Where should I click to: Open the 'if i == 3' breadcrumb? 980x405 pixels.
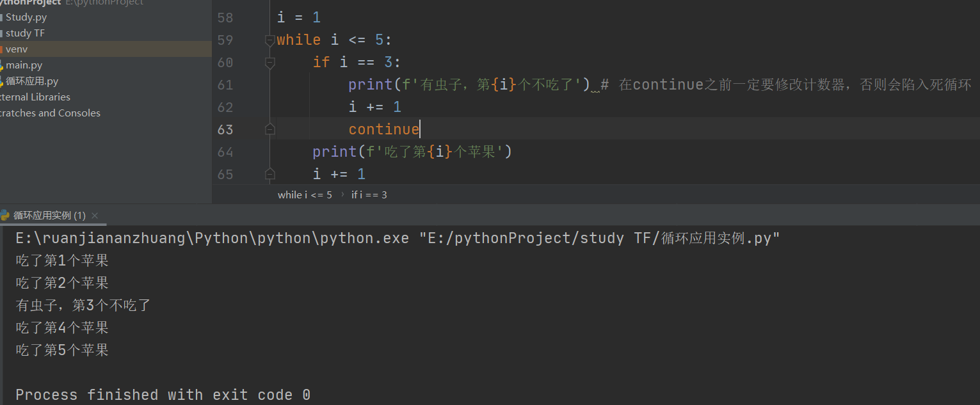(x=367, y=195)
